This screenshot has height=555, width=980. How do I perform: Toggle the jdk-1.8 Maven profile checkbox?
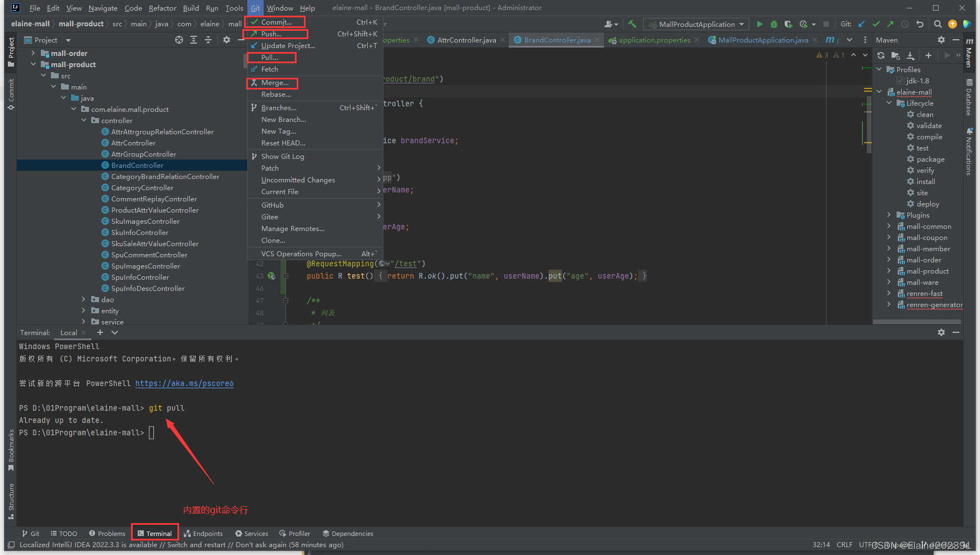901,81
